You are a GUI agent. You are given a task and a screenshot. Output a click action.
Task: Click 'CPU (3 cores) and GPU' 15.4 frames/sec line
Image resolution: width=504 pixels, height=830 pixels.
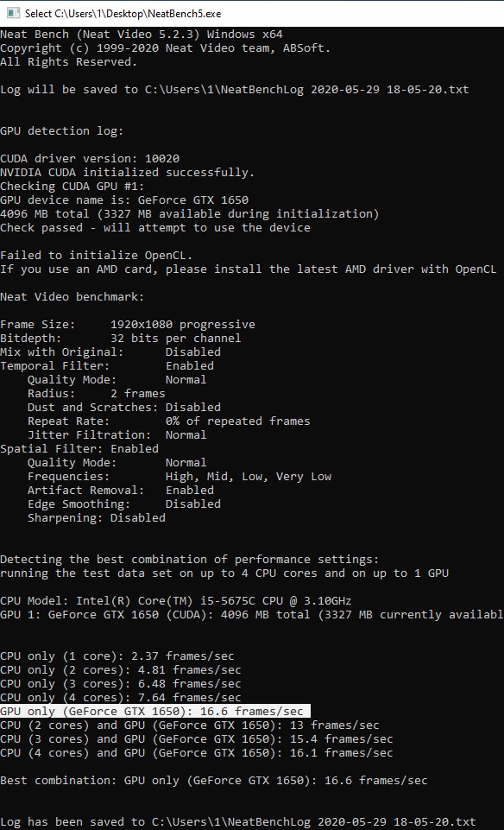point(197,738)
